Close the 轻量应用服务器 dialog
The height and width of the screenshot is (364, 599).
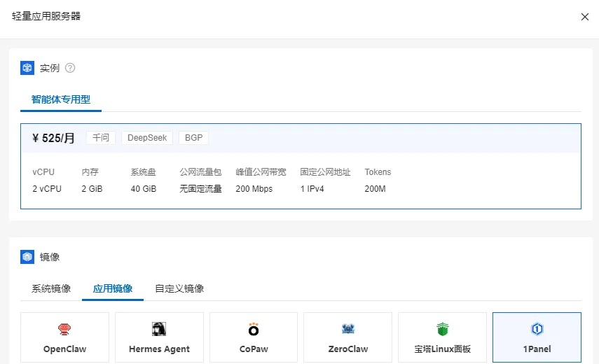point(584,17)
